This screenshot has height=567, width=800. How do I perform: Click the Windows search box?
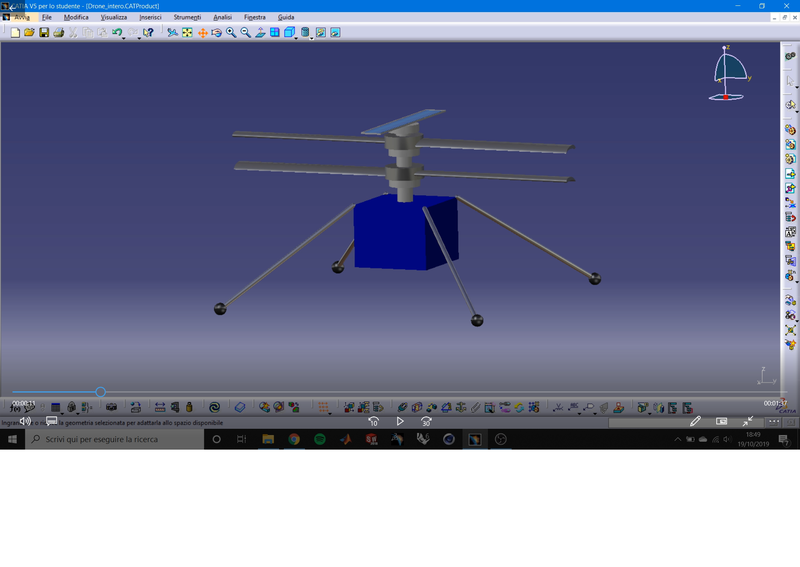point(115,439)
